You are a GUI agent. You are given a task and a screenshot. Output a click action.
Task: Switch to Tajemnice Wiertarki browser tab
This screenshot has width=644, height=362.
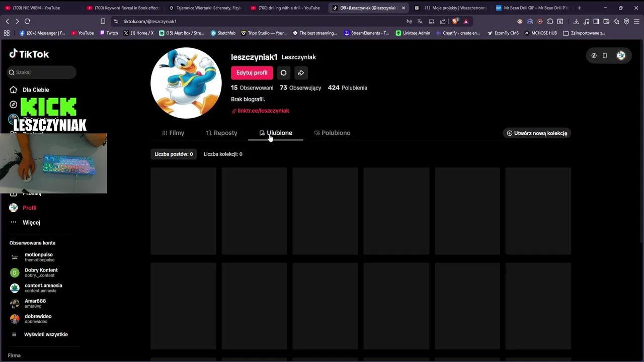coord(205,8)
